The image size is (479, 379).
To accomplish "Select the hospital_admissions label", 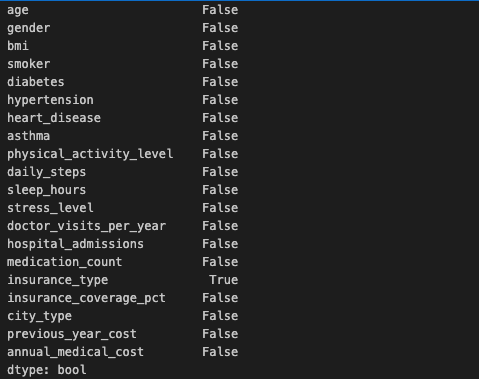I will (x=75, y=244).
